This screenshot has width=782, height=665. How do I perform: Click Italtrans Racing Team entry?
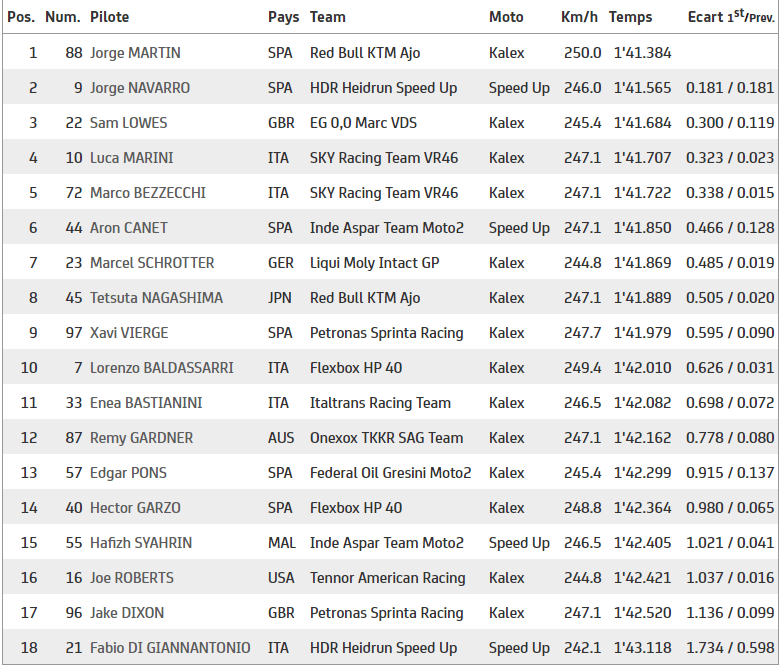[x=380, y=403]
